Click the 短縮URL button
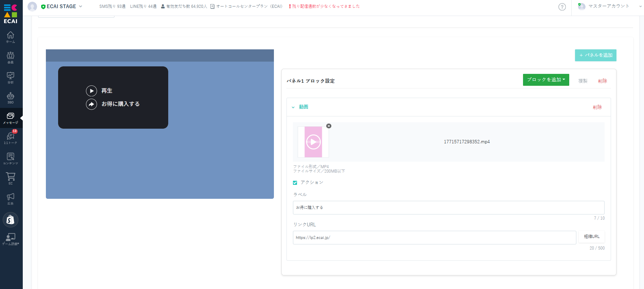This screenshot has height=289, width=644. 591,237
